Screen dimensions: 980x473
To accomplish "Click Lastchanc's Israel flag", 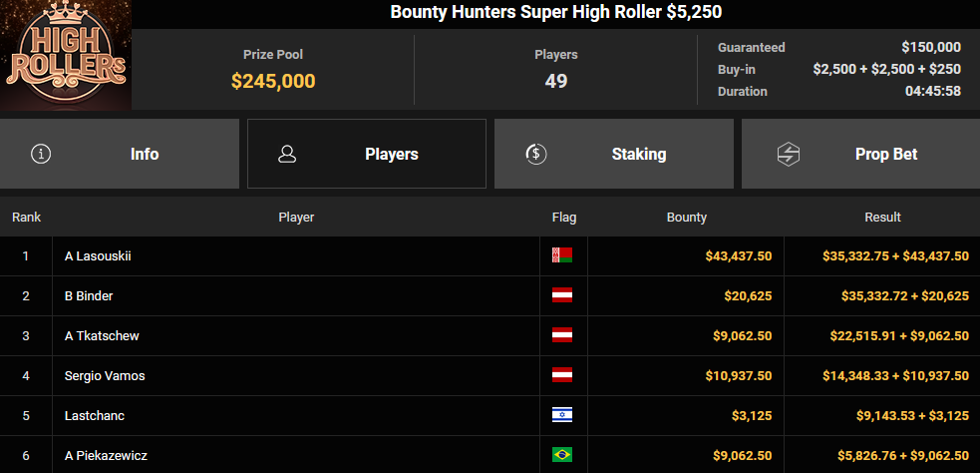I will coord(562,415).
